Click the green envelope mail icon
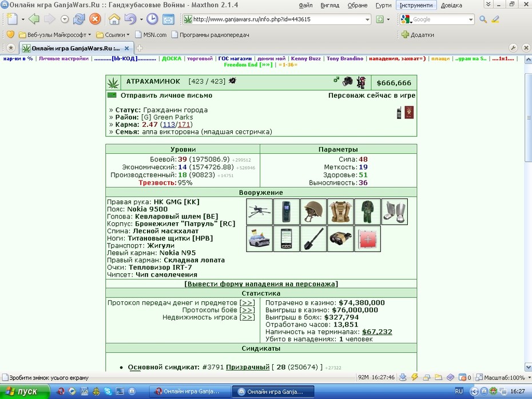 point(112,95)
